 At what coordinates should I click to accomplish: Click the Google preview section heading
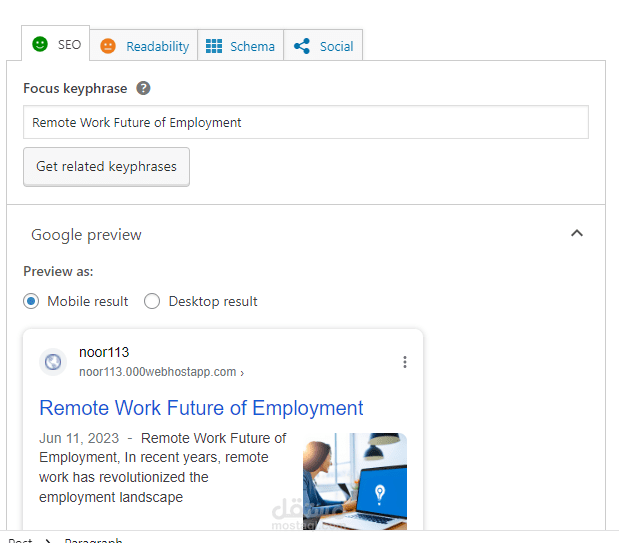coord(87,235)
